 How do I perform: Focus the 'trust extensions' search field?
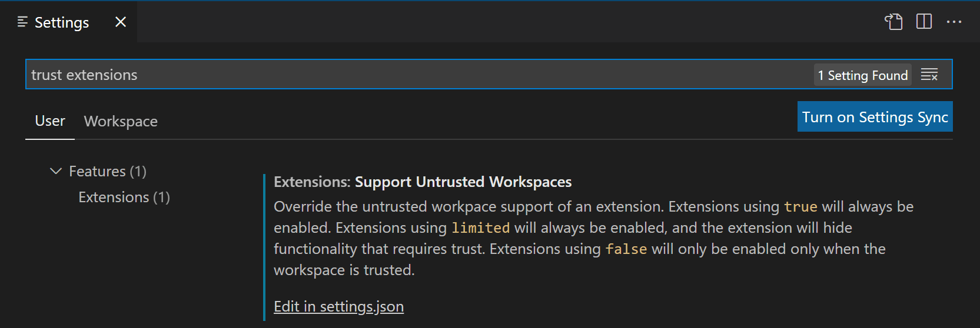pyautogui.click(x=412, y=75)
